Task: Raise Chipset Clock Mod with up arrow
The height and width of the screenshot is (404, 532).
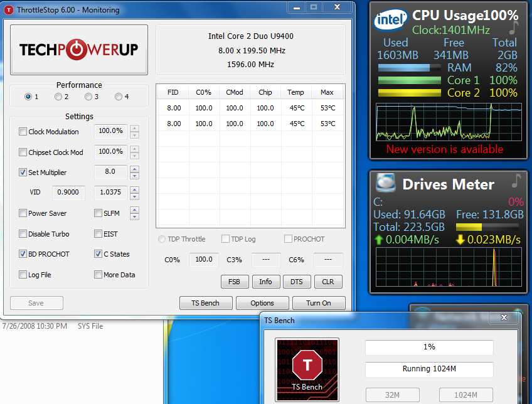Action: [135, 149]
